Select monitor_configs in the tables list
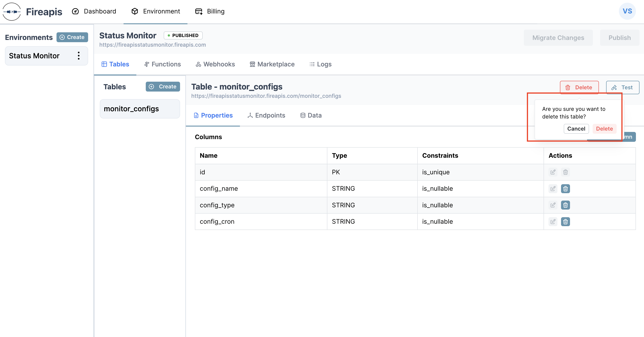This screenshot has width=644, height=337. (x=140, y=109)
